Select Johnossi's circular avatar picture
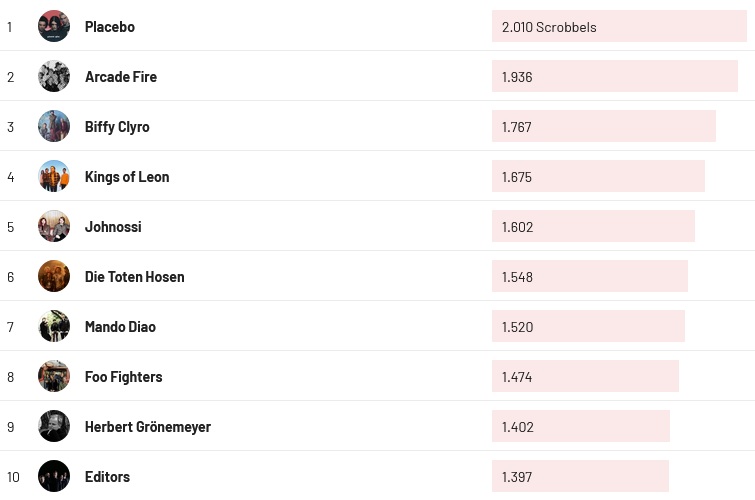This screenshot has height=500, width=755. pyautogui.click(x=54, y=226)
